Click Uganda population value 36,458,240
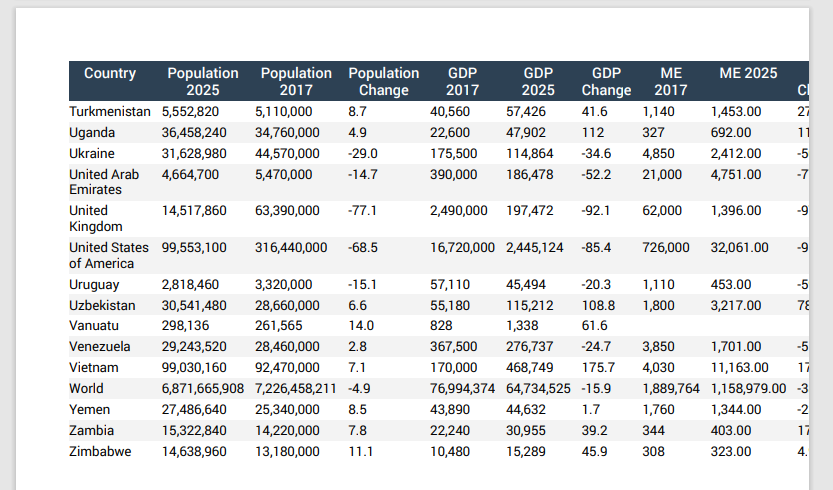The height and width of the screenshot is (490, 833). coord(194,133)
